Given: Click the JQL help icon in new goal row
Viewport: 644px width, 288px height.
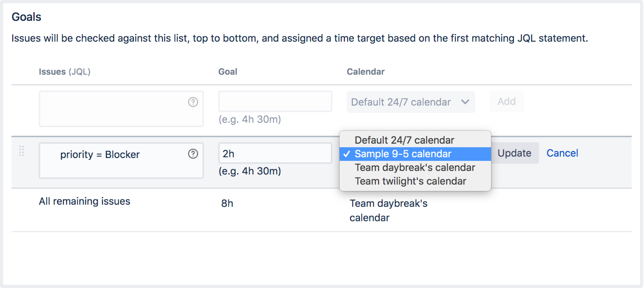Looking at the screenshot, I should pyautogui.click(x=193, y=102).
